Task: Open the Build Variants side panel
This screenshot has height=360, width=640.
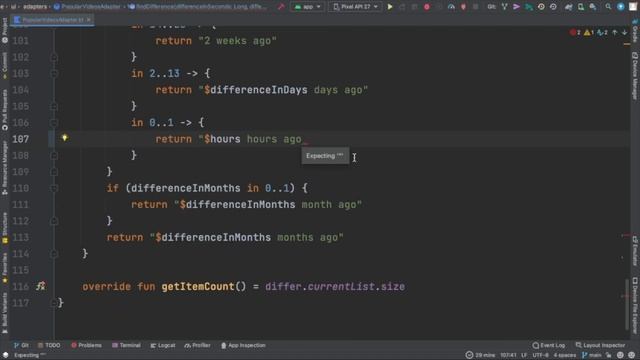Action: click(x=4, y=312)
